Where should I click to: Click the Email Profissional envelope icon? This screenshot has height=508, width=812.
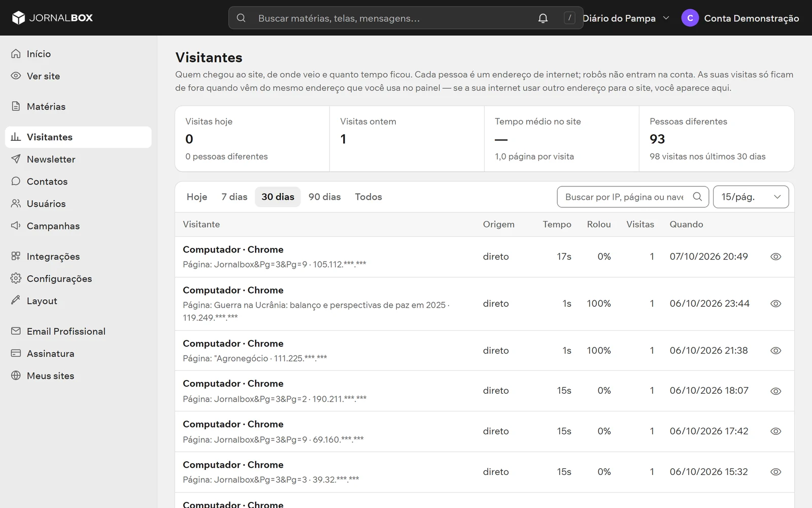tap(16, 331)
